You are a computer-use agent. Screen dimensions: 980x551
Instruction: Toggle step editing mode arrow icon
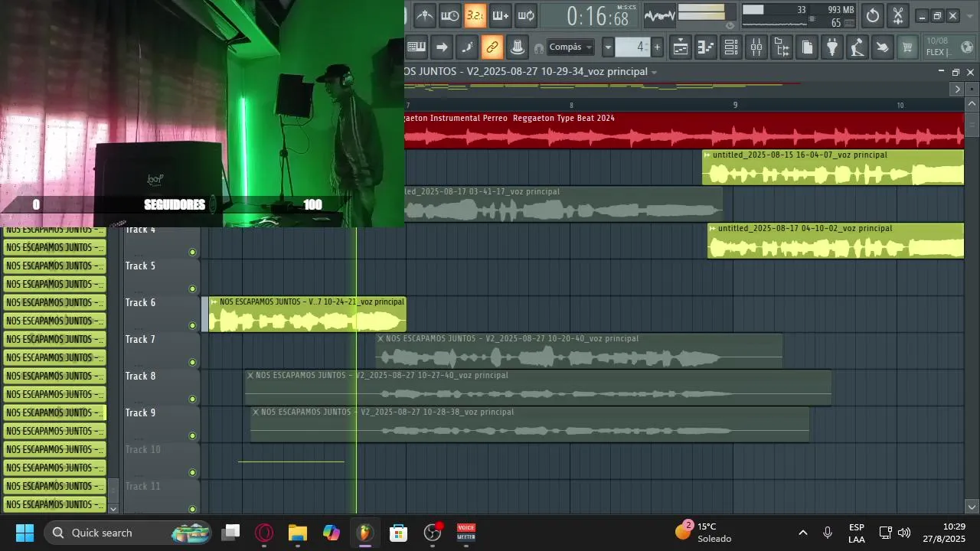[442, 47]
